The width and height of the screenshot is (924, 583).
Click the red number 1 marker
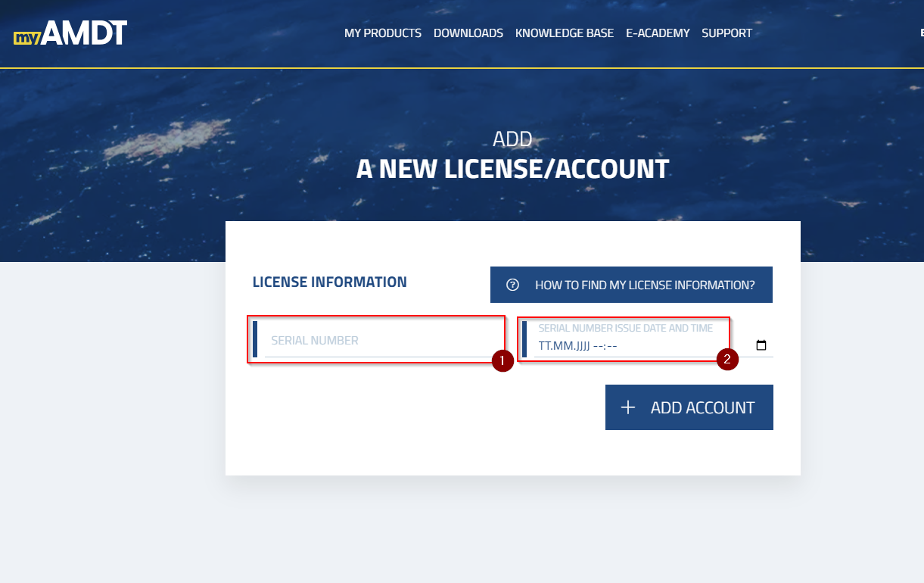tap(502, 360)
